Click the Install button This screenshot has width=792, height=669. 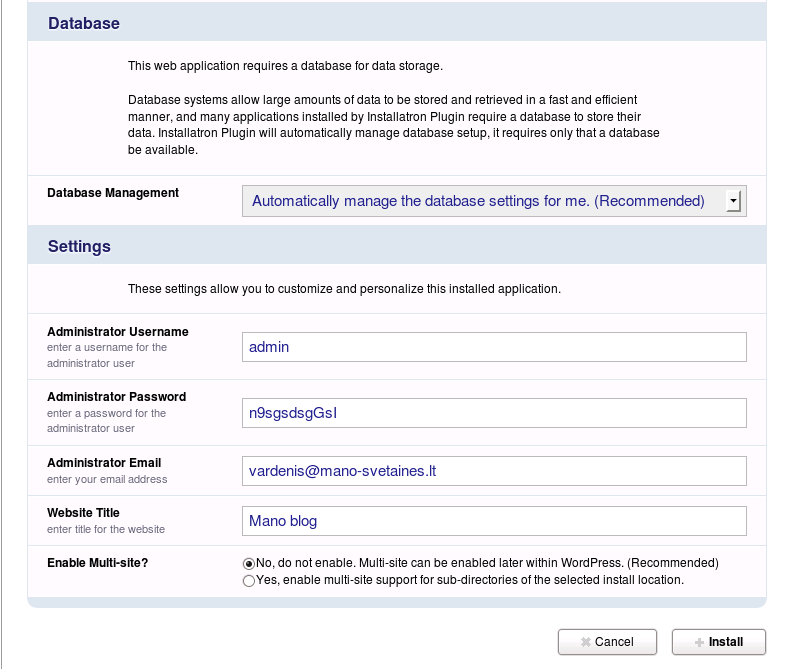[718, 642]
